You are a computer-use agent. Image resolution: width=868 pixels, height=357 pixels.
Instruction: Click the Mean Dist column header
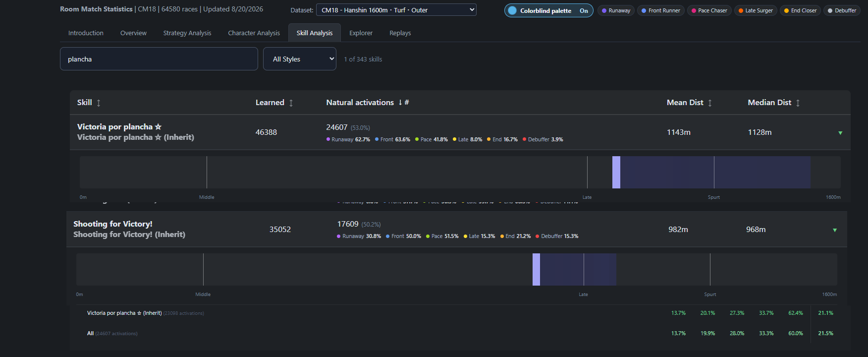click(685, 103)
